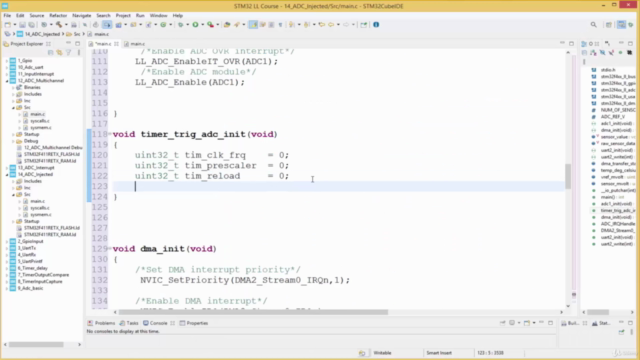Select syscalls.c under 12_ADC_Multichannel Src
640x360 pixels.
40,121
